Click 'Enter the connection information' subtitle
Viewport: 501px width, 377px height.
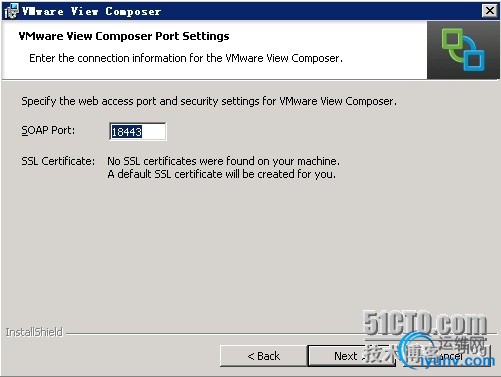pos(186,58)
